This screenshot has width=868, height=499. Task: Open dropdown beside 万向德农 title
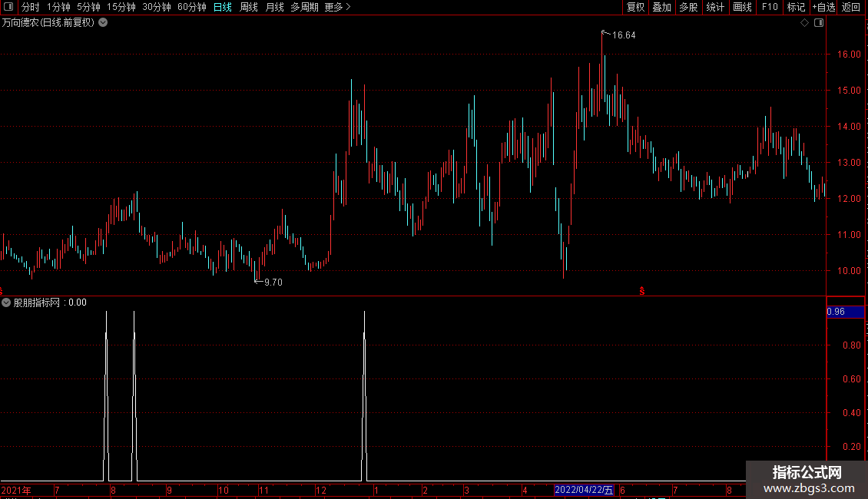(x=103, y=23)
